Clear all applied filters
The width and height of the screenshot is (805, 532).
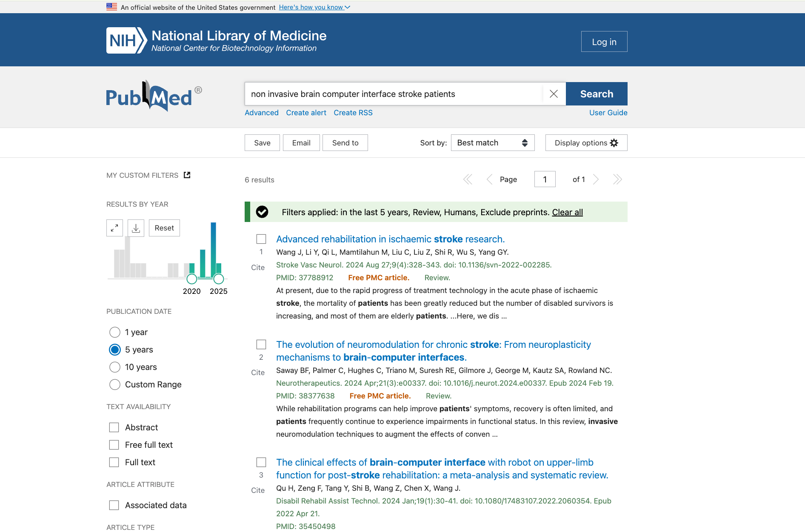point(567,212)
